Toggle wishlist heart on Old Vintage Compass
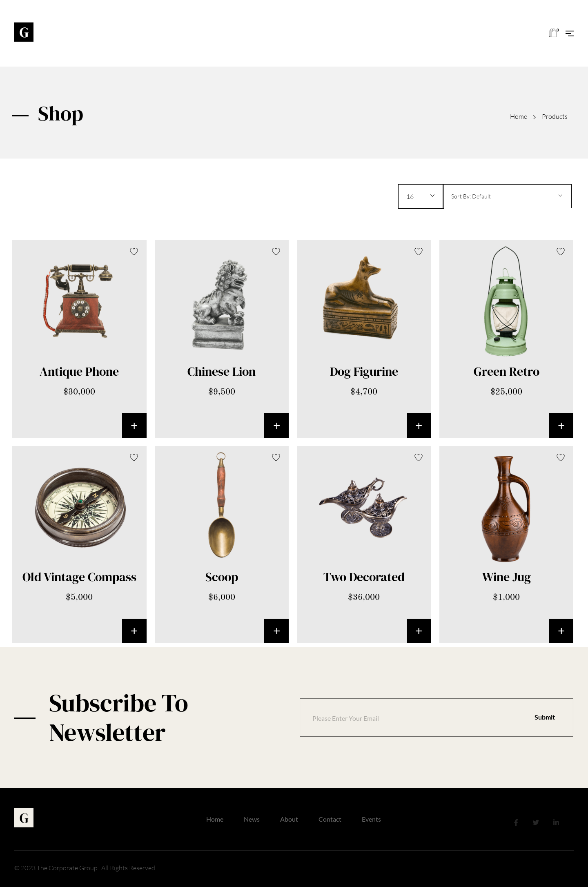The width and height of the screenshot is (588, 887). pos(134,457)
